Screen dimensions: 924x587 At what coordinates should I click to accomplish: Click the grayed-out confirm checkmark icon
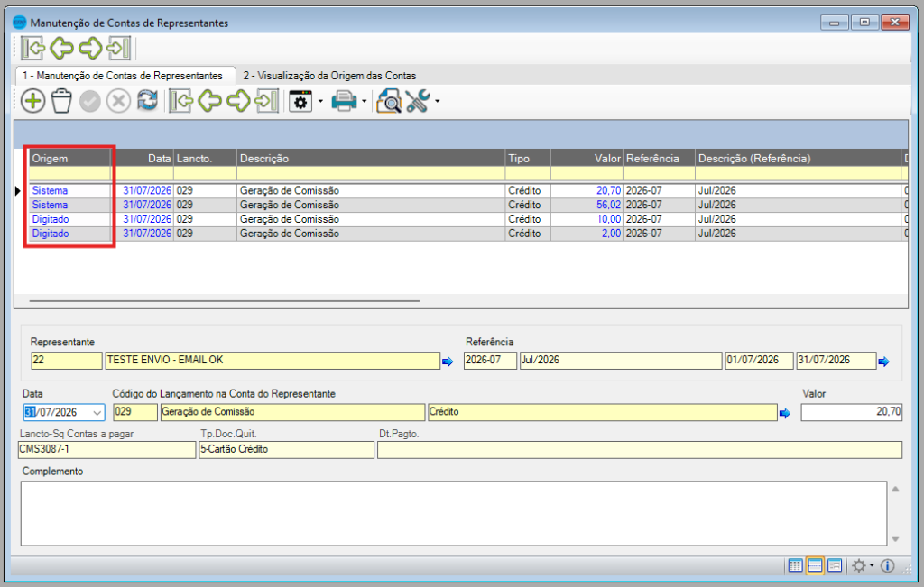pos(90,101)
